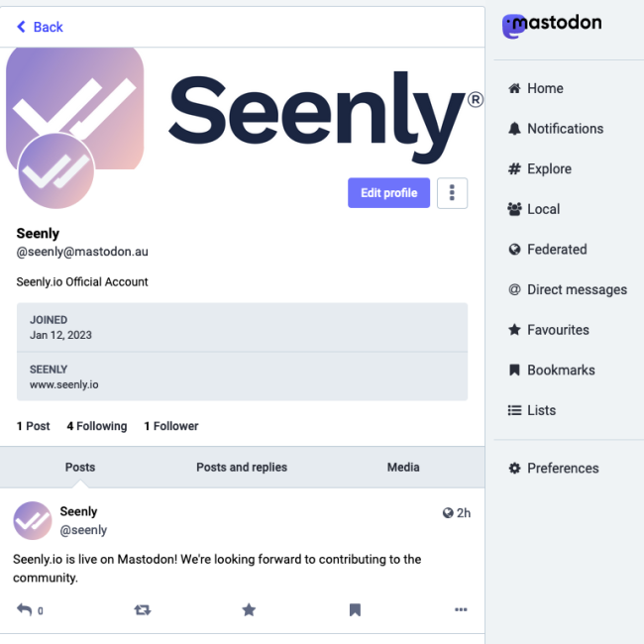Switch to the Media tab
This screenshot has width=644, height=644.
(403, 468)
